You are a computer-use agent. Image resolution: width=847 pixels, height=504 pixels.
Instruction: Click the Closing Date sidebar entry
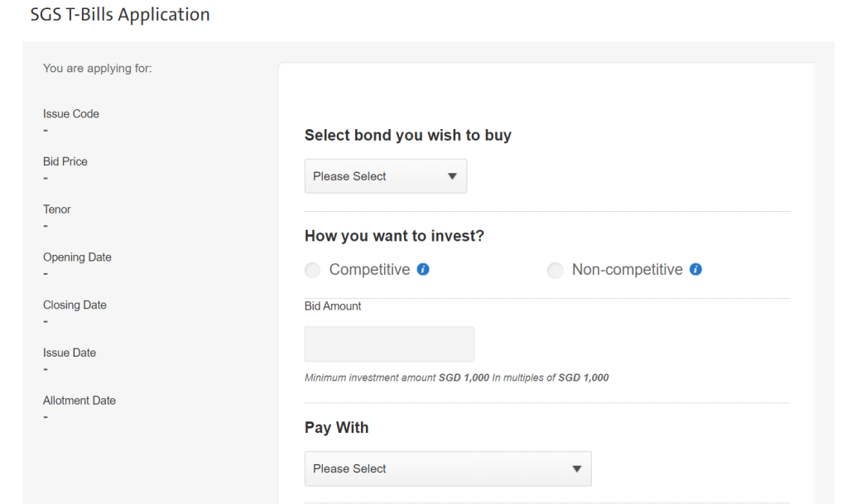point(75,305)
